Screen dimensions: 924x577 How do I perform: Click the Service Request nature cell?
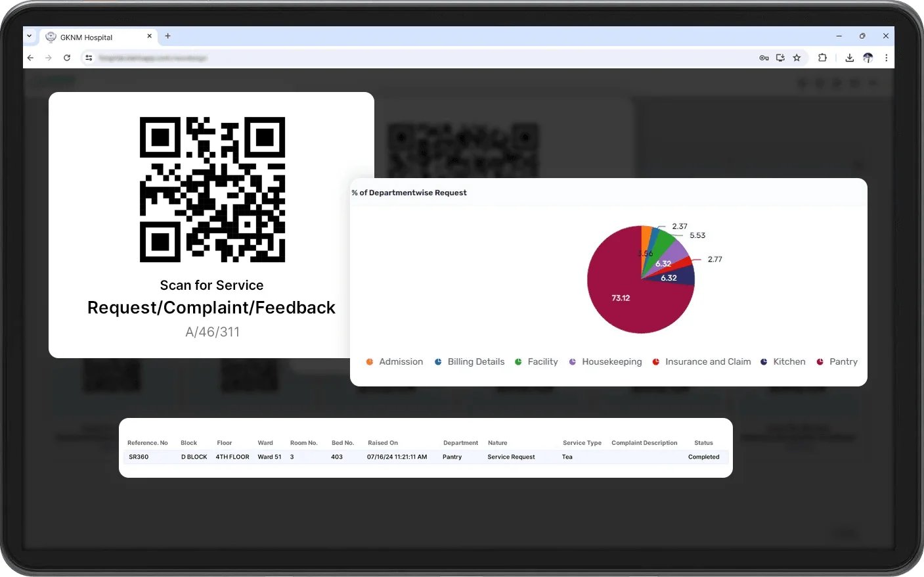click(511, 457)
